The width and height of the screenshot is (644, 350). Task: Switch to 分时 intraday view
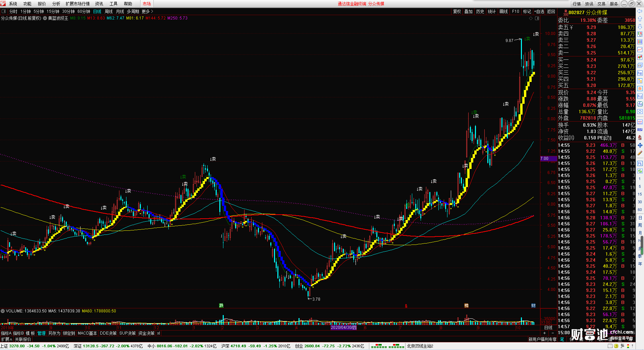pos(13,11)
